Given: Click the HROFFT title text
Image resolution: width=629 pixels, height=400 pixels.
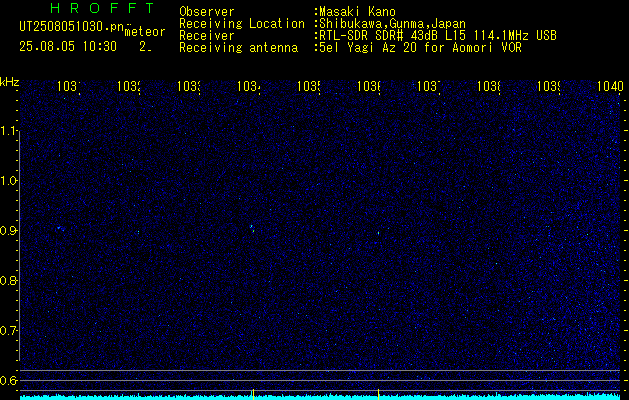Looking at the screenshot, I should (102, 8).
